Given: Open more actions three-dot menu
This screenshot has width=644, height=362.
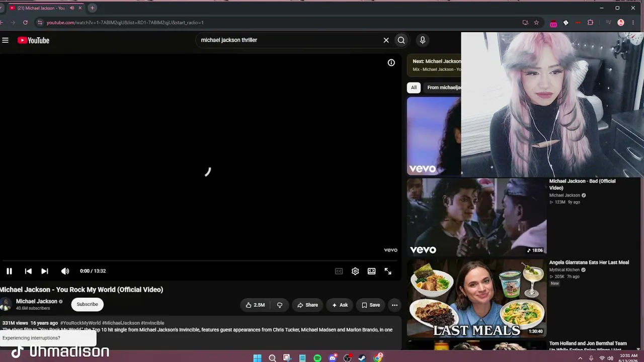Looking at the screenshot, I should [x=394, y=305].
